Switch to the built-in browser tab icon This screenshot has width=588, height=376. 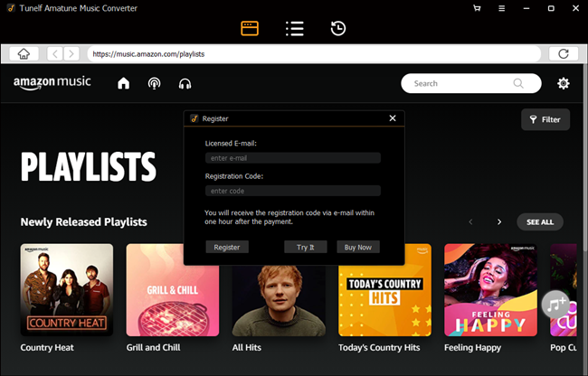(x=250, y=28)
